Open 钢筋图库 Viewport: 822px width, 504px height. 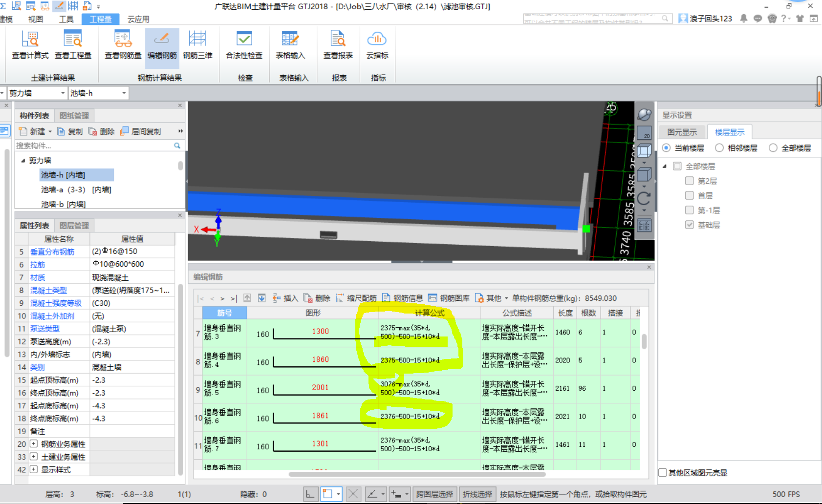449,298
